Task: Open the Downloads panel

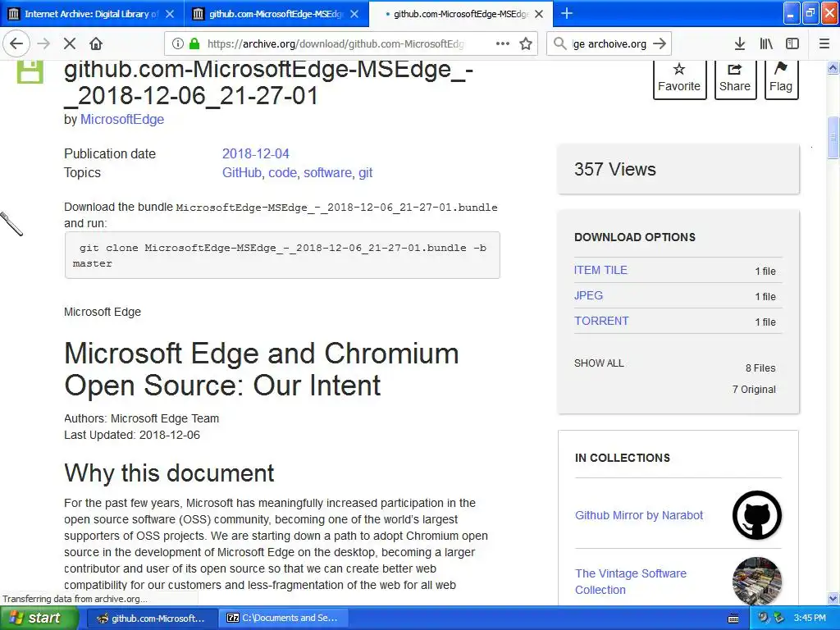Action: coord(740,43)
